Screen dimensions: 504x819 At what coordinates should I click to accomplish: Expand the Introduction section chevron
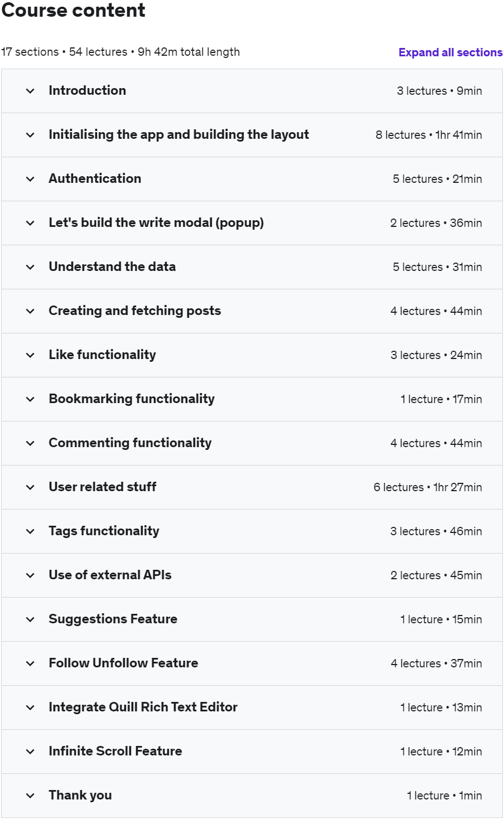pos(30,91)
